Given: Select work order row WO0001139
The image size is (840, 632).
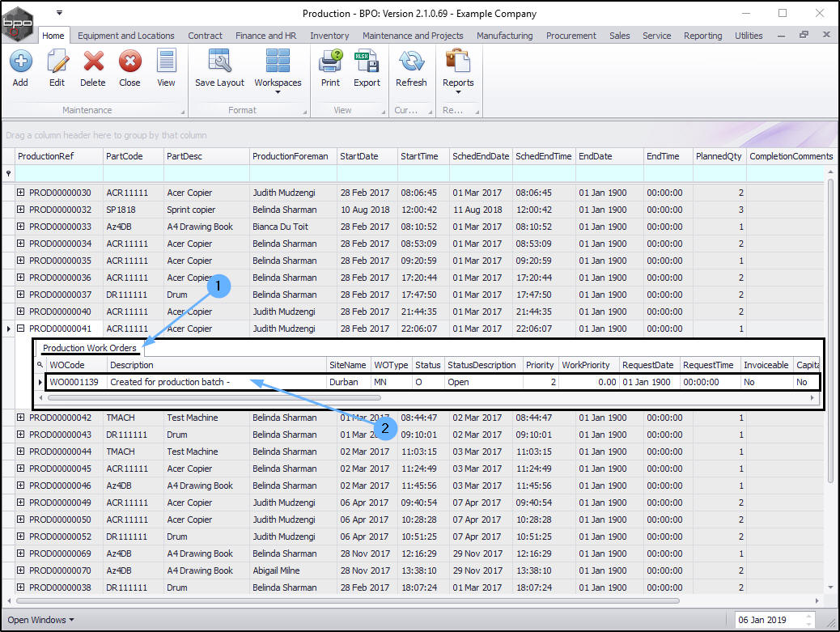Looking at the screenshot, I should (x=74, y=382).
